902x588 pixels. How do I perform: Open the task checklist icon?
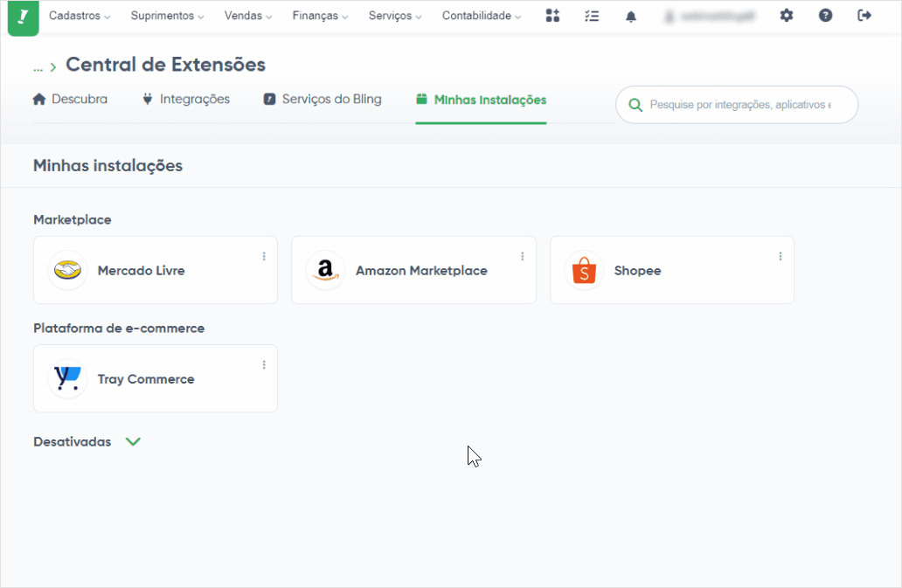(x=592, y=16)
